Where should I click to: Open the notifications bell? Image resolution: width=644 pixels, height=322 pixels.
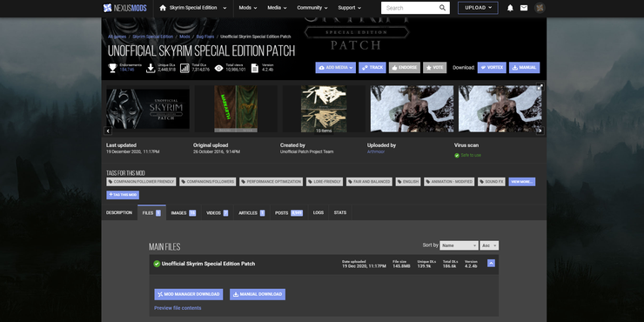click(510, 8)
